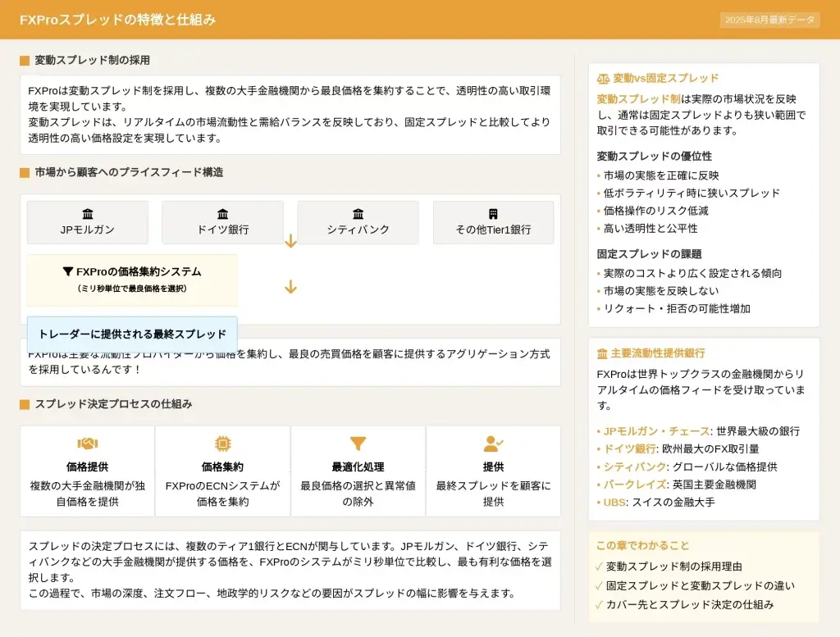Click the checkmark next to 変動スプレッド制の採用理由

(x=599, y=566)
